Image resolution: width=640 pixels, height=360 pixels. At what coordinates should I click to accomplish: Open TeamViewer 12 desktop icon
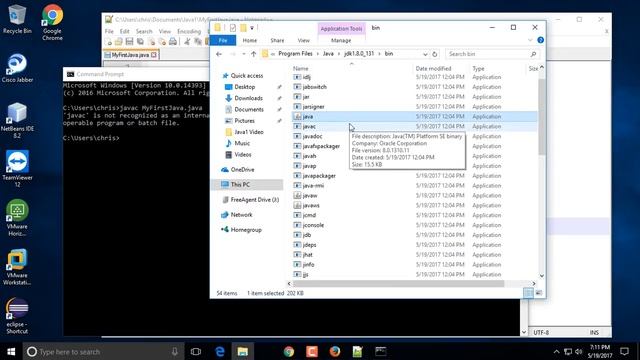[x=17, y=169]
